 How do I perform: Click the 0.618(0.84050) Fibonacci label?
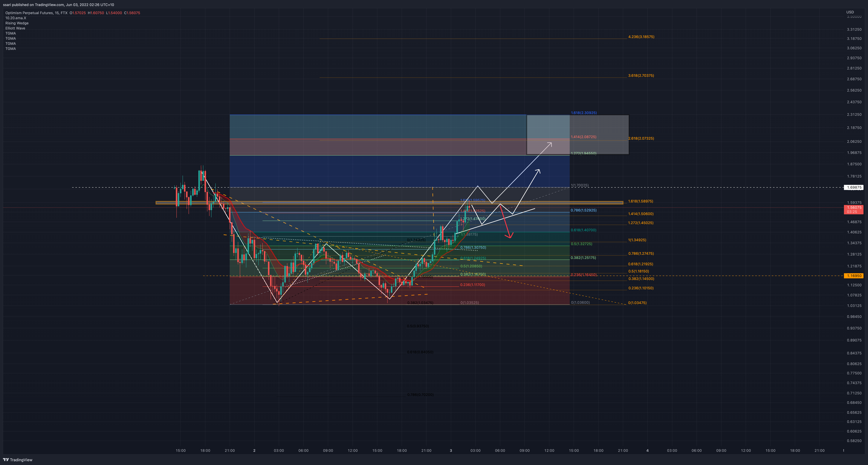(420, 352)
